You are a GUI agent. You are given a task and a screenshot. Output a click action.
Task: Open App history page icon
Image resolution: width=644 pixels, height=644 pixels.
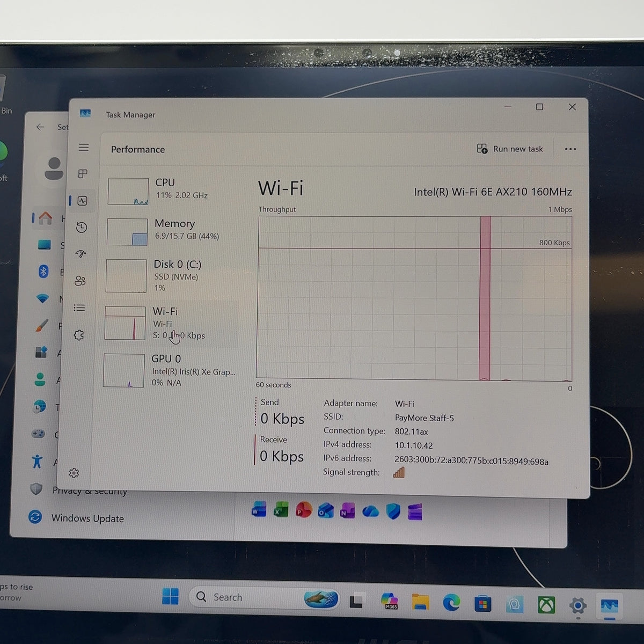(82, 228)
